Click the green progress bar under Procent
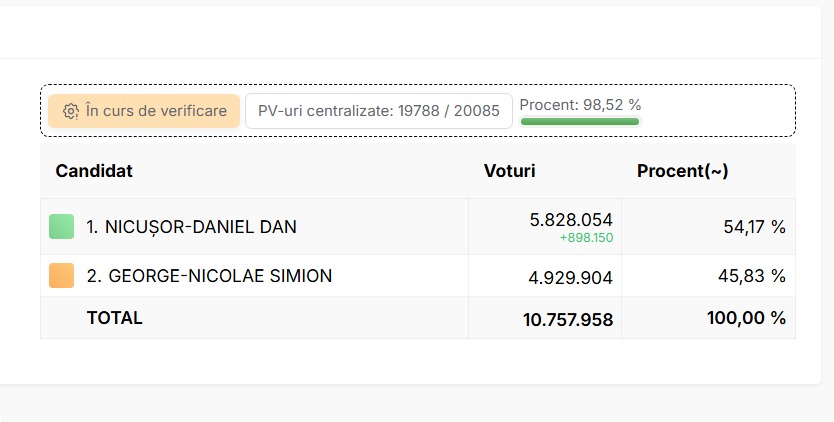This screenshot has width=834, height=422. tap(580, 122)
